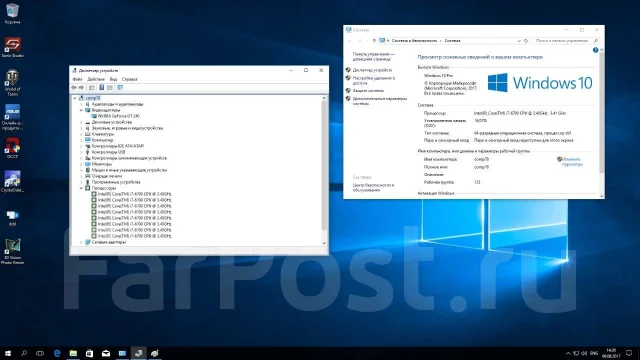Click Центр безопасности и обслуживания link
The height and width of the screenshot is (360, 640).
click(373, 187)
